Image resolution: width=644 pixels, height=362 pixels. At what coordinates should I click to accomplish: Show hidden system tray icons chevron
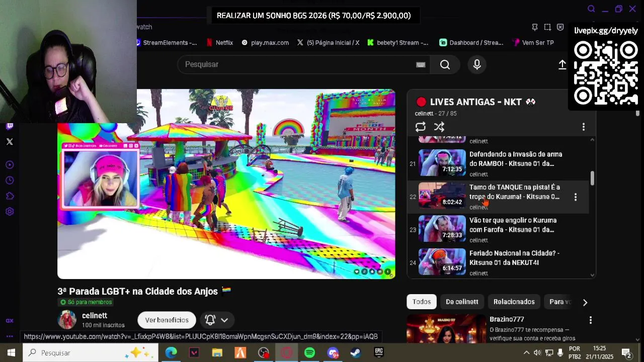click(526, 353)
